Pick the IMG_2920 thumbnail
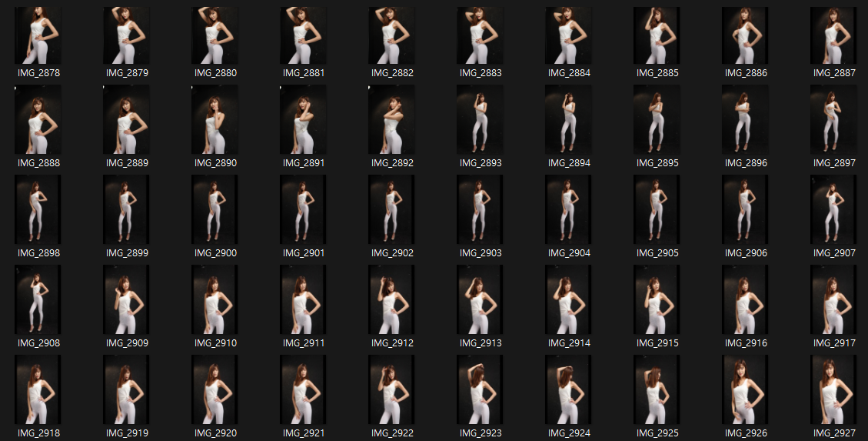868x441 pixels. [215, 389]
